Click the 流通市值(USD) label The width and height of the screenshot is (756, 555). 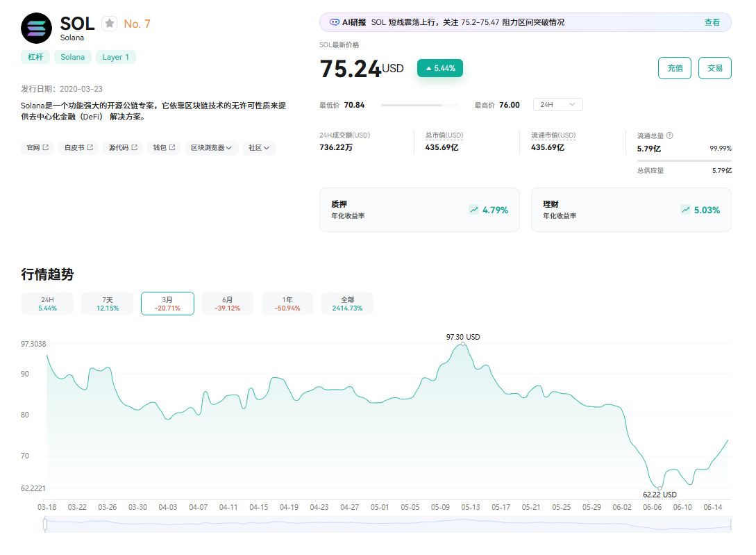pos(553,135)
